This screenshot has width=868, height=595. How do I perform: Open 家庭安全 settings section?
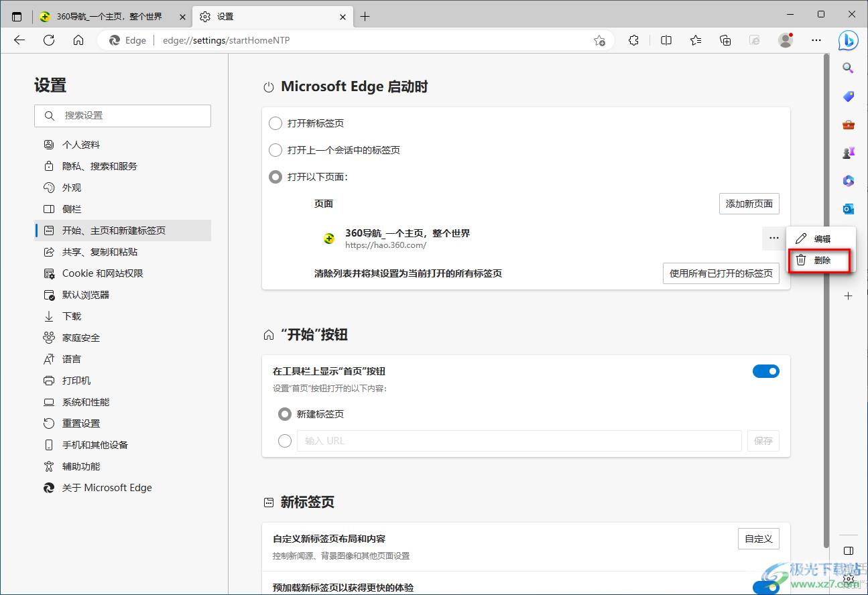click(x=123, y=338)
